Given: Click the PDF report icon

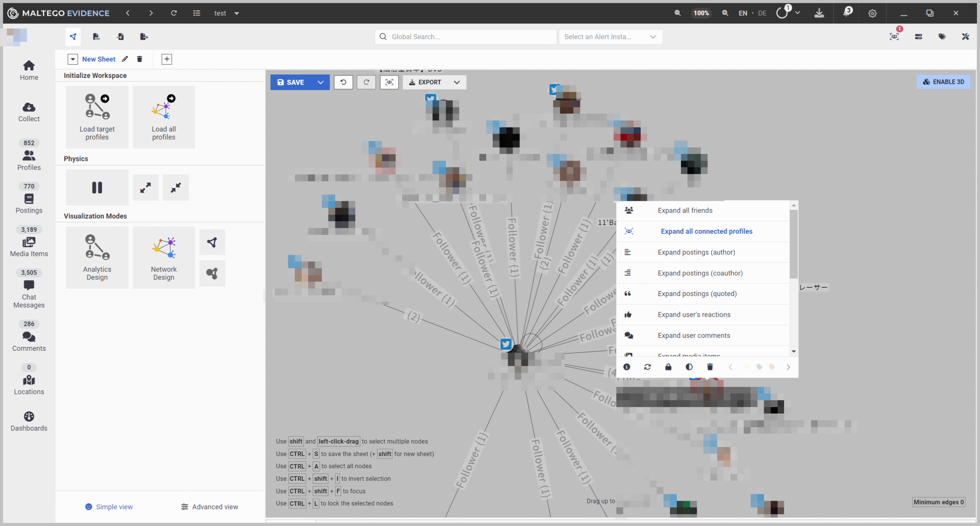Looking at the screenshot, I should [x=96, y=37].
